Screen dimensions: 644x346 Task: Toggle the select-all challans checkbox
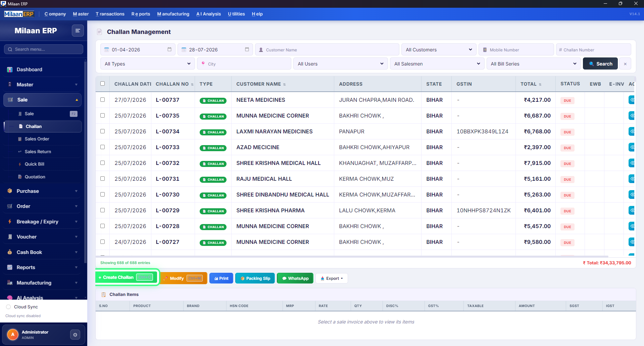coord(103,84)
